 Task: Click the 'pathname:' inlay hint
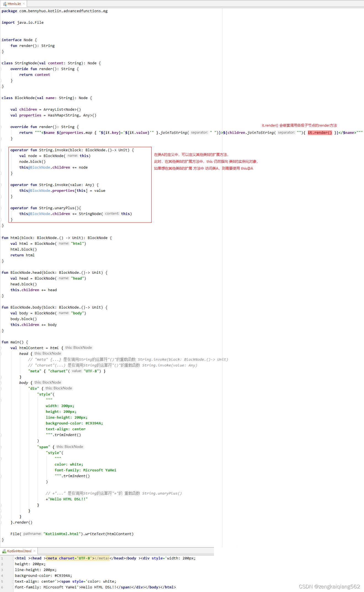[33, 534]
